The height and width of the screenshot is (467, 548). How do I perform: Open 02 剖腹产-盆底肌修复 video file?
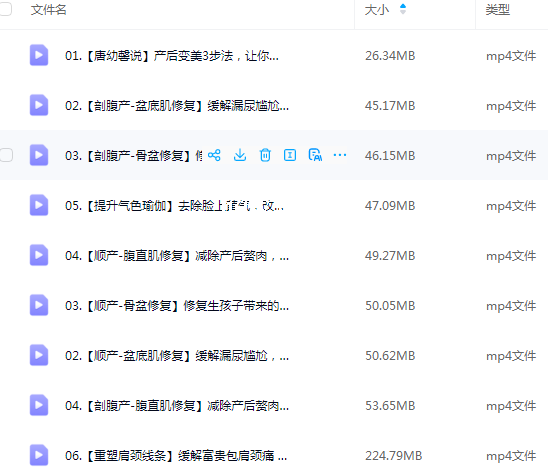pos(177,106)
